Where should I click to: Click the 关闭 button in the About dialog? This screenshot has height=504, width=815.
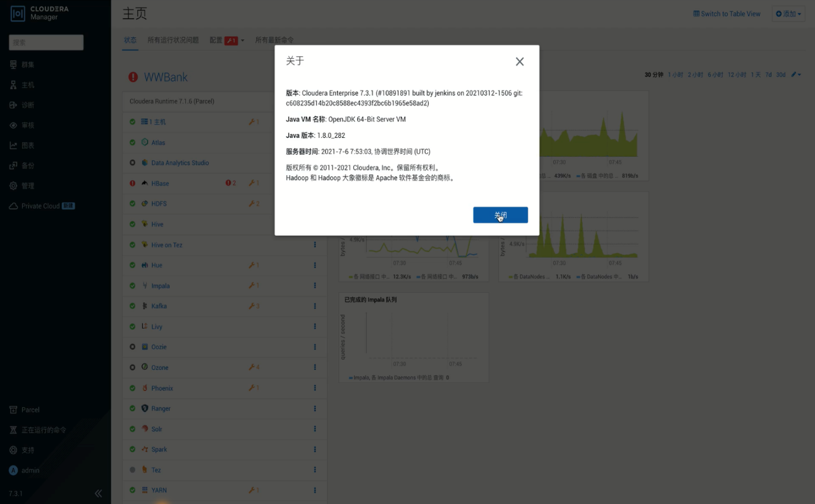click(500, 215)
